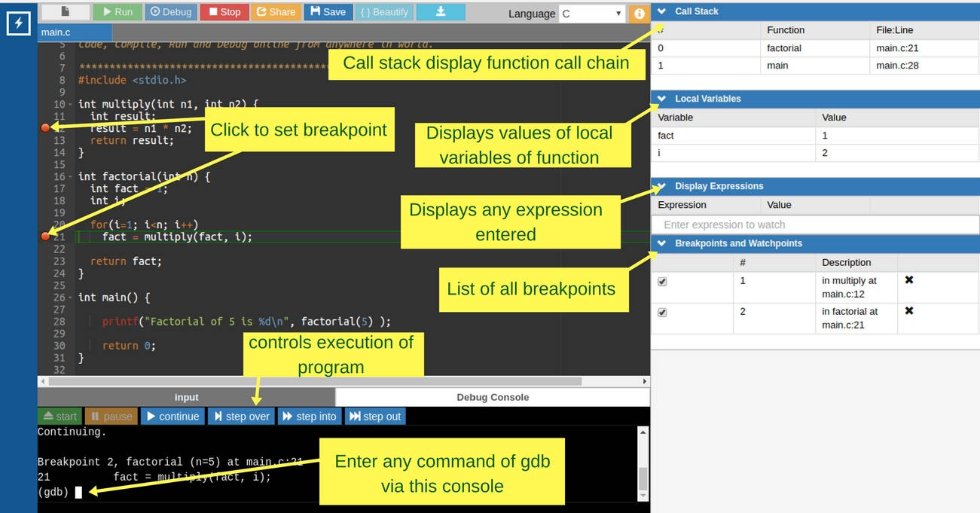Stop the running program
Viewport: 980px width, 513px height.
[224, 11]
